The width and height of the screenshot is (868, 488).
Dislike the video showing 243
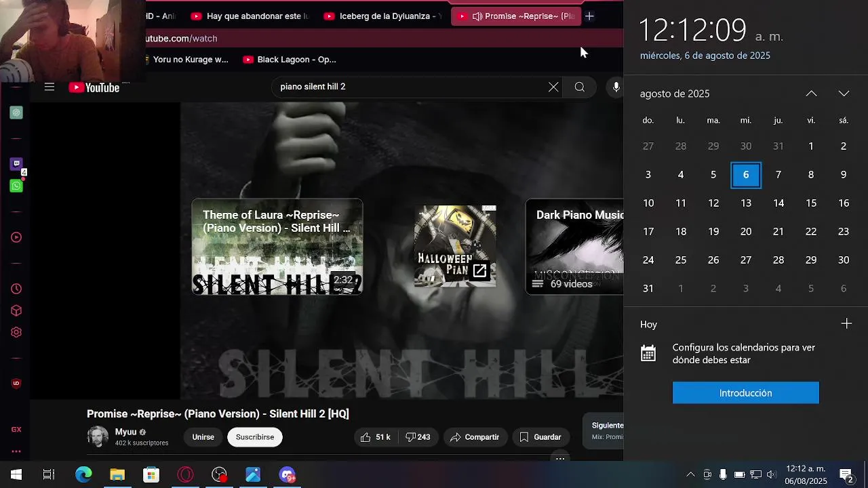(x=418, y=437)
